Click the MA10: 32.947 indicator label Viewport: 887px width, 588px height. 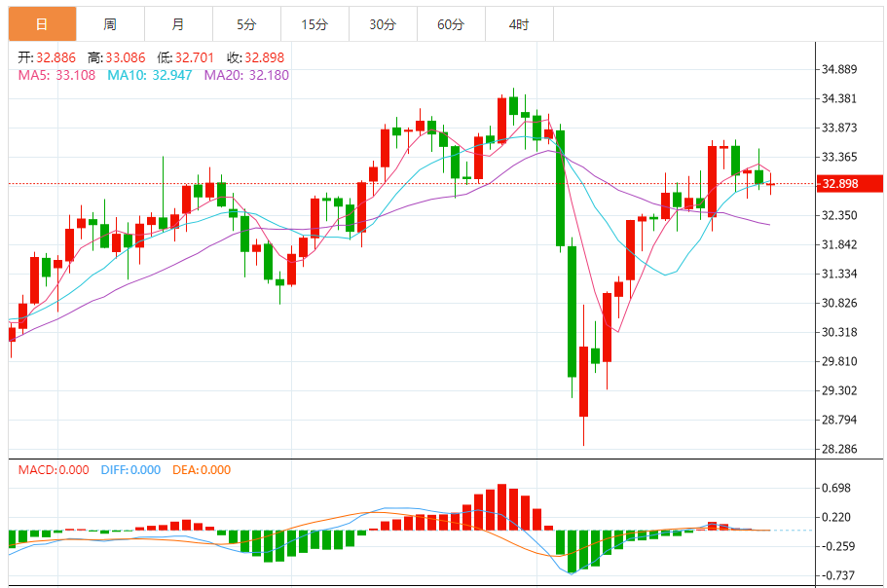pyautogui.click(x=150, y=75)
